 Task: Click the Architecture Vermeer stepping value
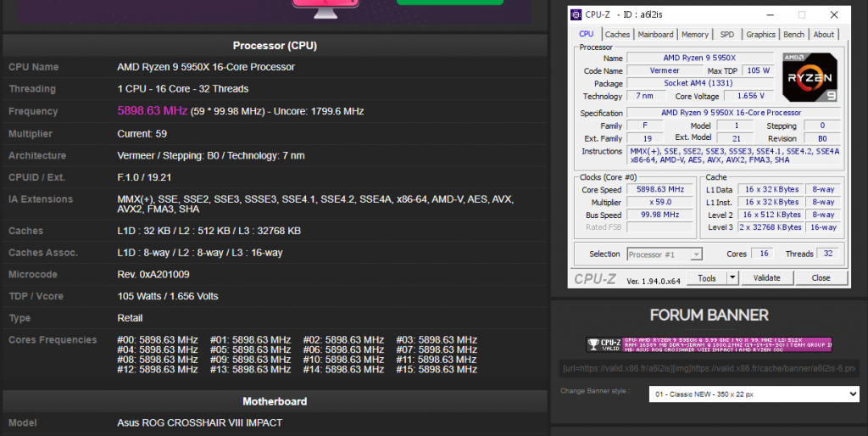coord(211,156)
